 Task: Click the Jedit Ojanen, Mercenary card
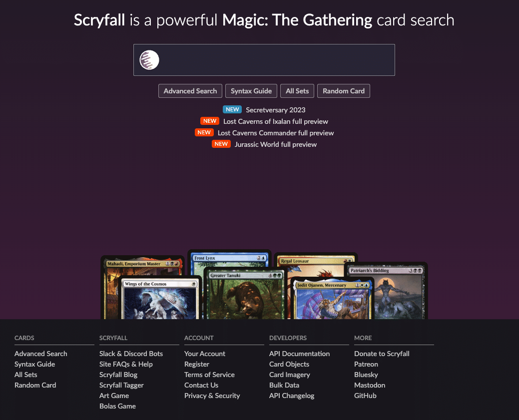click(x=332, y=299)
